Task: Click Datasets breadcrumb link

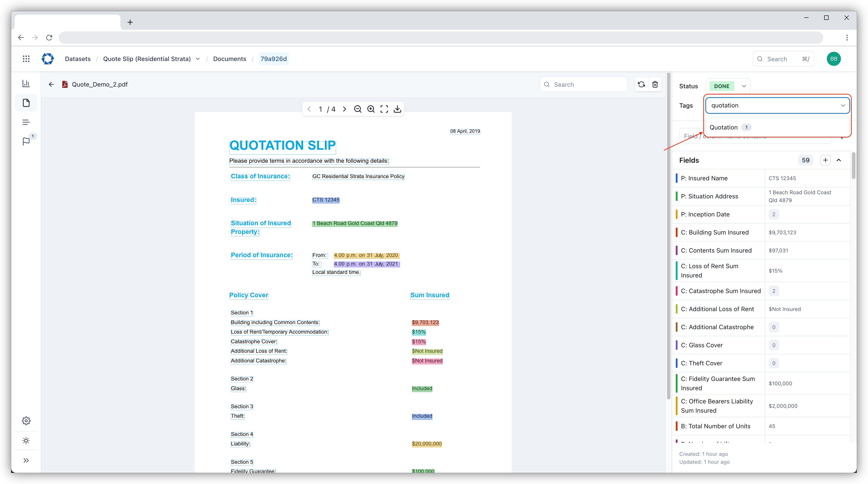Action: coord(78,59)
